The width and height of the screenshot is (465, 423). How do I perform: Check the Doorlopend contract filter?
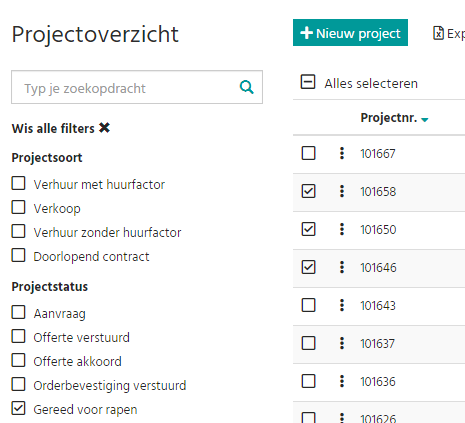18,255
